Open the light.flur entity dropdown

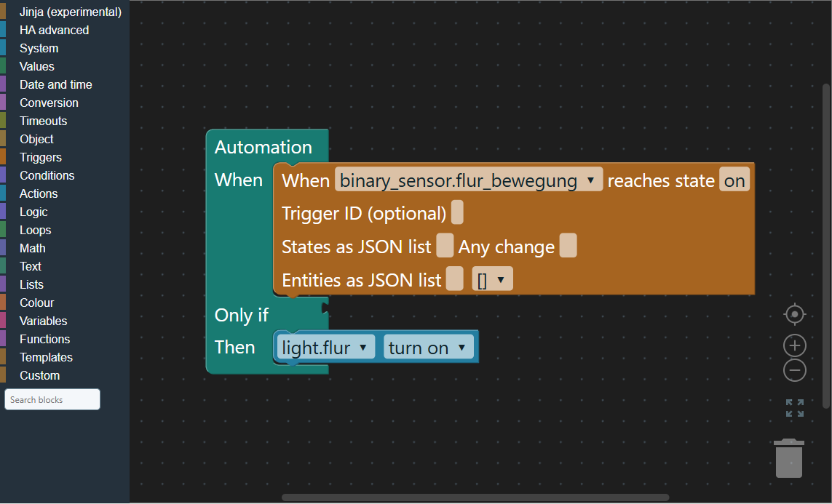pyautogui.click(x=326, y=347)
